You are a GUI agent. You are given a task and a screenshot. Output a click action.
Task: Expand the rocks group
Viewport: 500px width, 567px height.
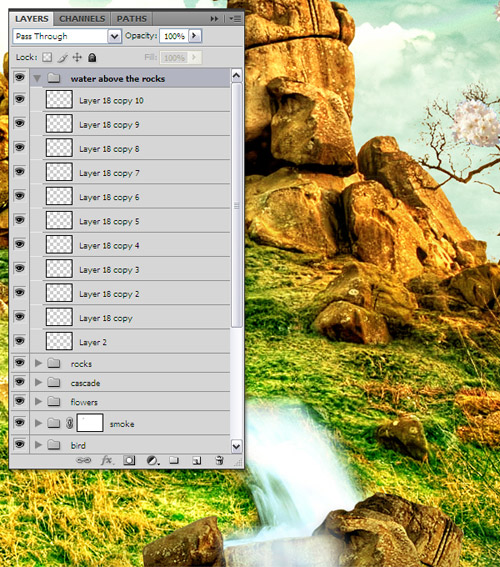click(x=38, y=363)
